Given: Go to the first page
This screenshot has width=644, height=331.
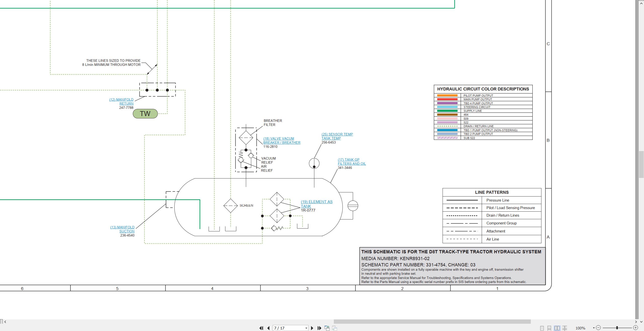Looking at the screenshot, I should (x=261, y=328).
